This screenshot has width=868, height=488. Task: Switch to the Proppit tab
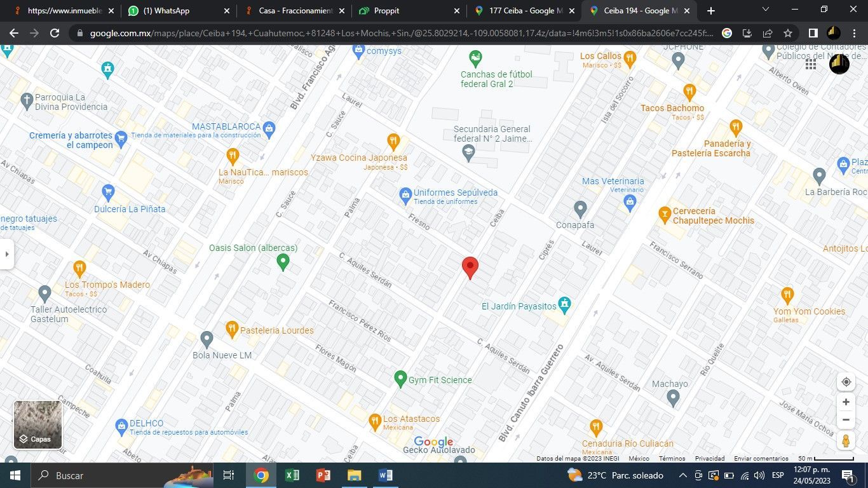click(408, 11)
